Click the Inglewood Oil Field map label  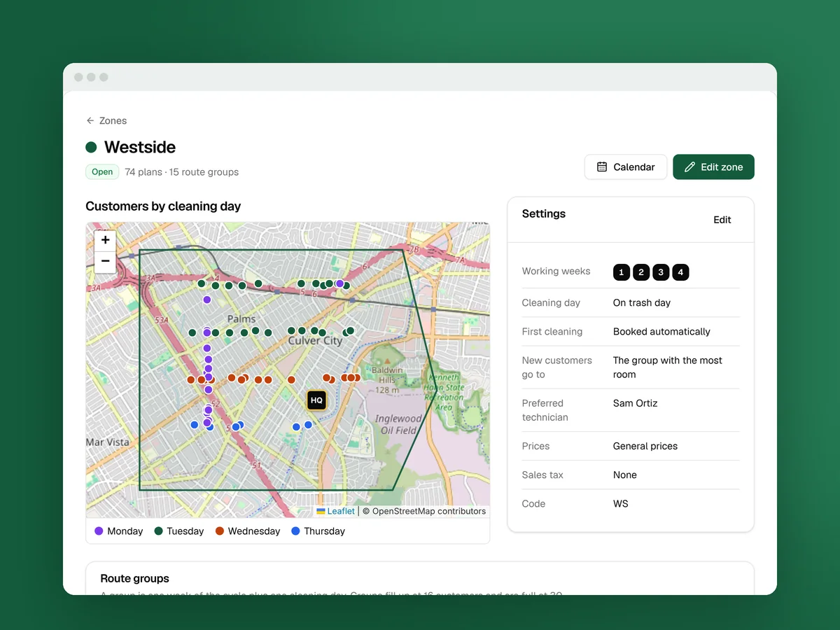pyautogui.click(x=398, y=424)
